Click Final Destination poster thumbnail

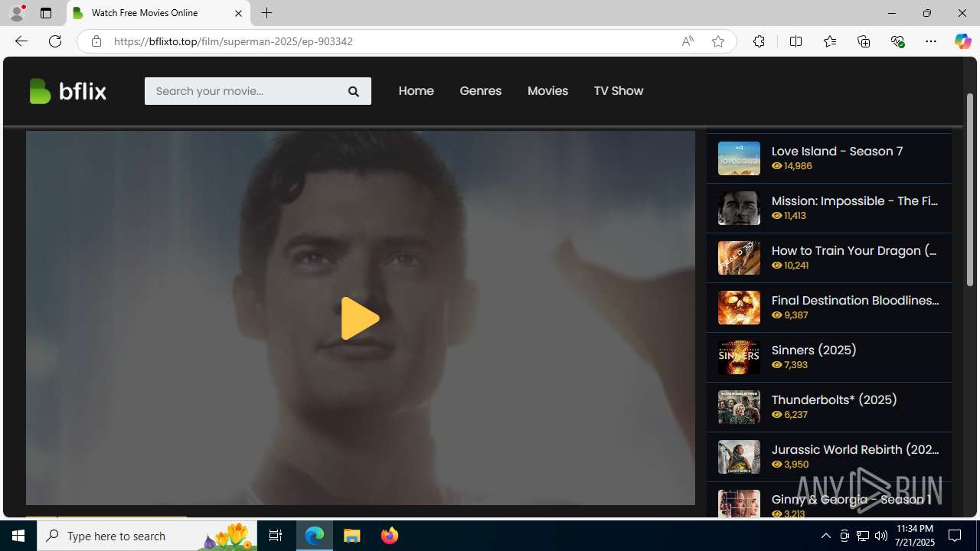[x=739, y=308]
